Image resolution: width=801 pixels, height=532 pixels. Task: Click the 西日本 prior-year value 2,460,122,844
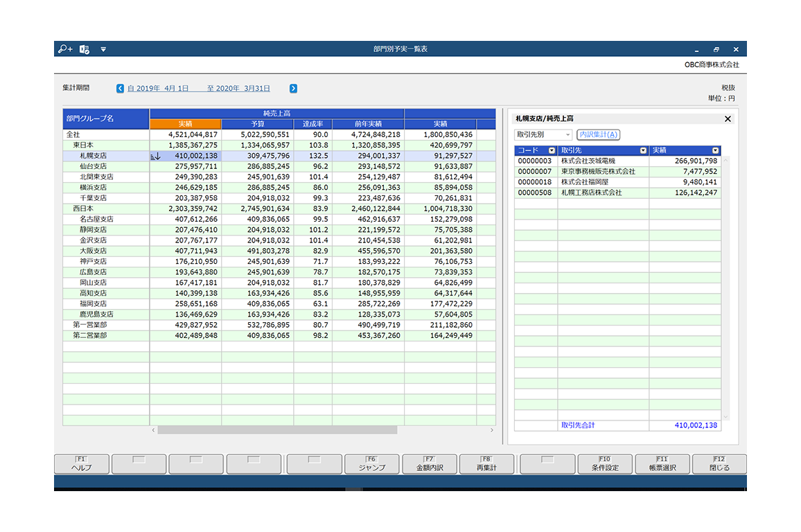(376, 209)
